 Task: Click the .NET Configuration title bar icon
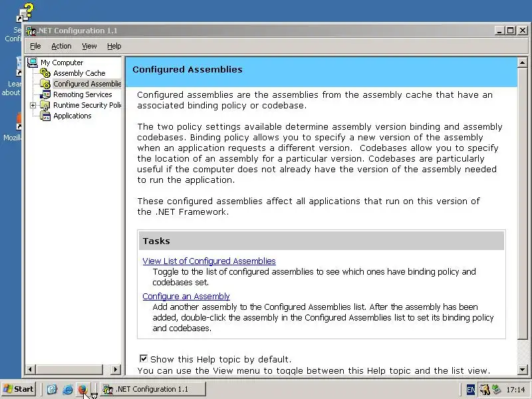[31, 31]
